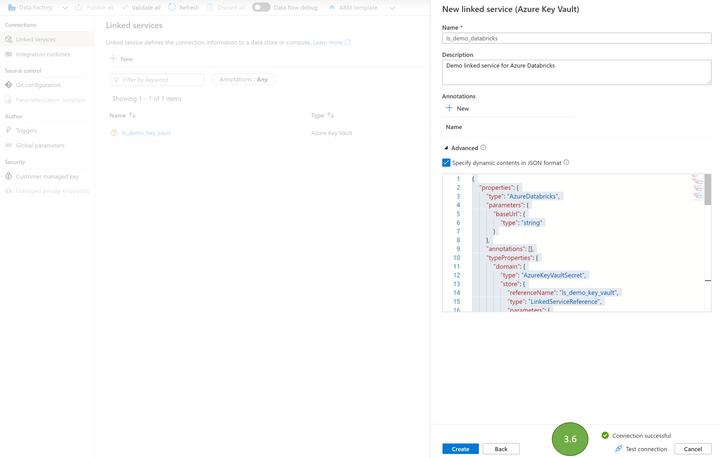Uncheck Specify dynamic contents in JSON format
Viewport: 720px width, 458px height.
(x=446, y=163)
